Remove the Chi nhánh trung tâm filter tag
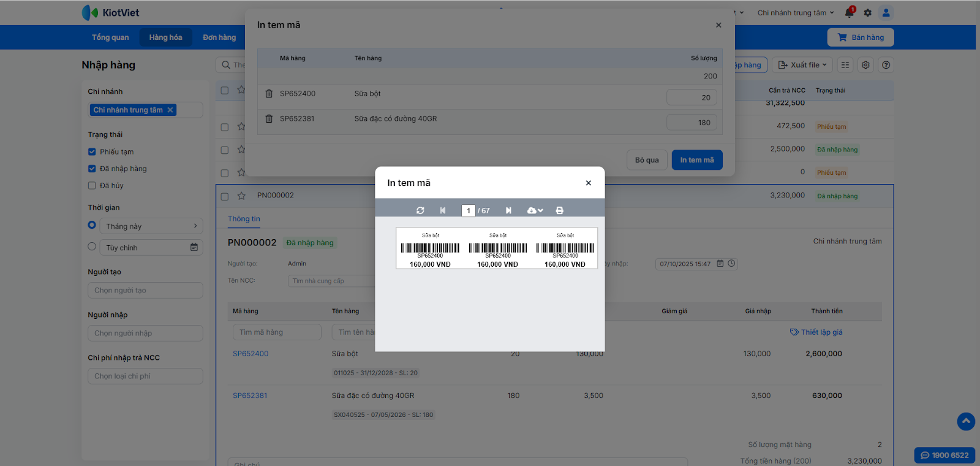 [170, 110]
